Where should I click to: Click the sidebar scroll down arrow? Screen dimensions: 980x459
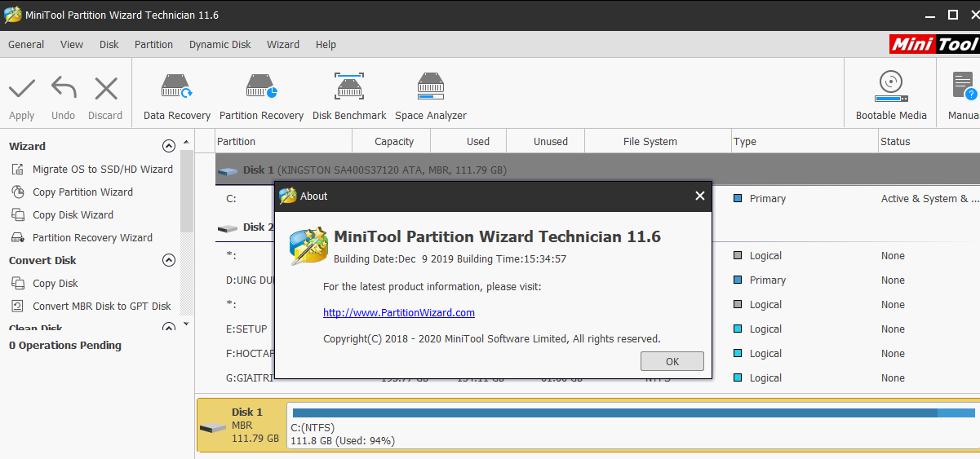click(x=186, y=324)
